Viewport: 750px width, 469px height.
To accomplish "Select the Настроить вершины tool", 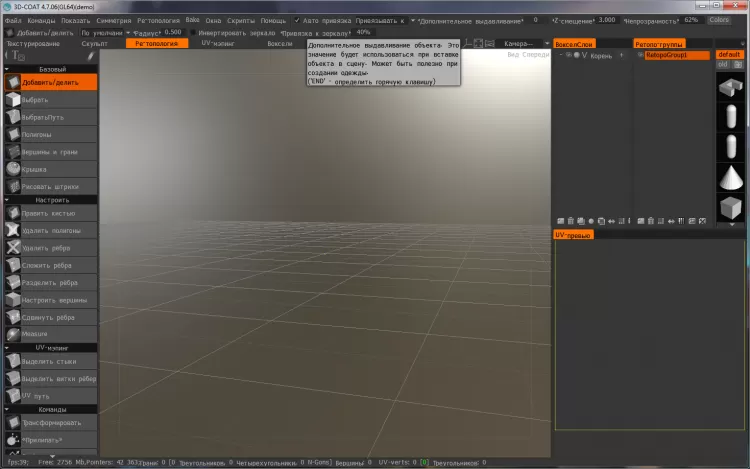I will click(51, 300).
